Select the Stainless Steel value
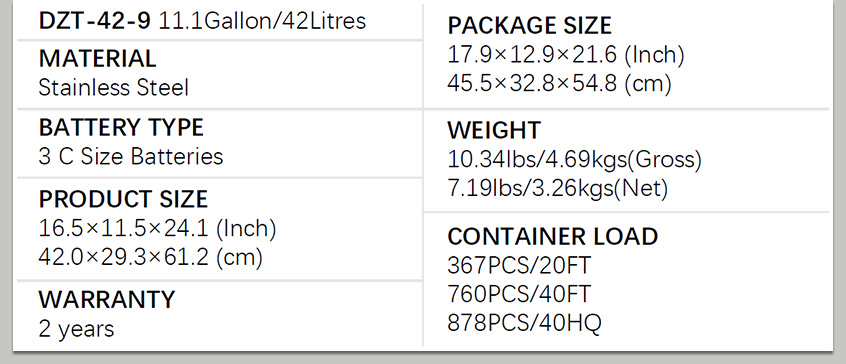The width and height of the screenshot is (846, 364). pos(113,87)
